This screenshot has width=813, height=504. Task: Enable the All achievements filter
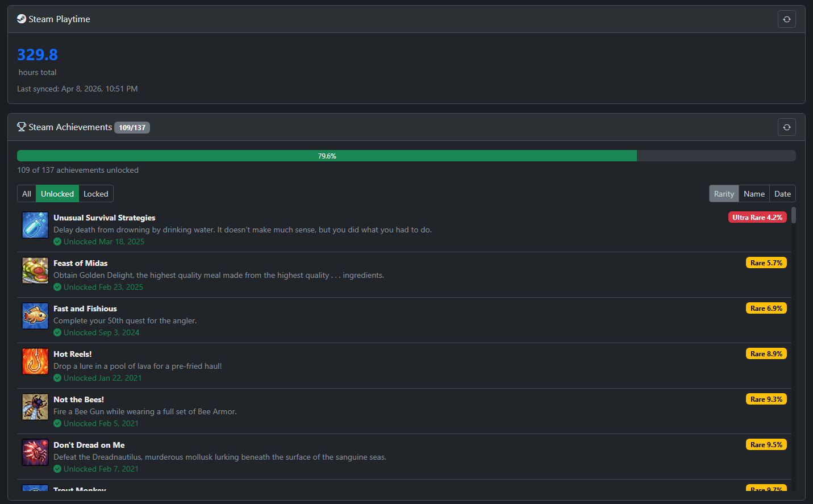[26, 193]
